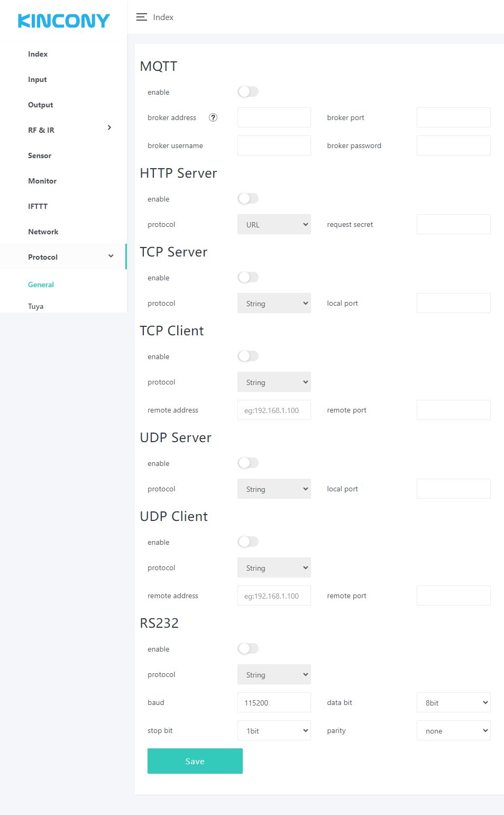
Task: Enable the MQTT toggle switch
Action: click(248, 92)
